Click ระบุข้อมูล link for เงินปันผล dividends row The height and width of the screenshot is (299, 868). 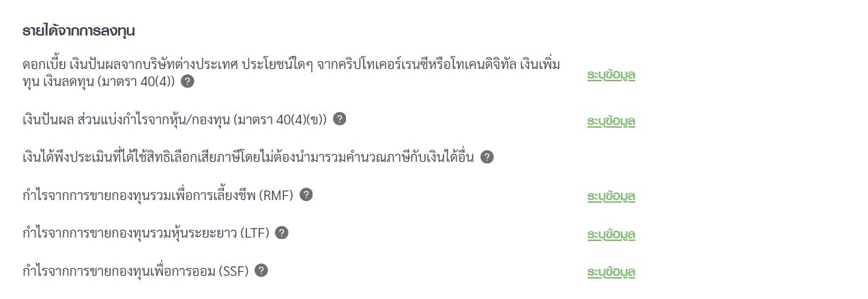tap(611, 122)
